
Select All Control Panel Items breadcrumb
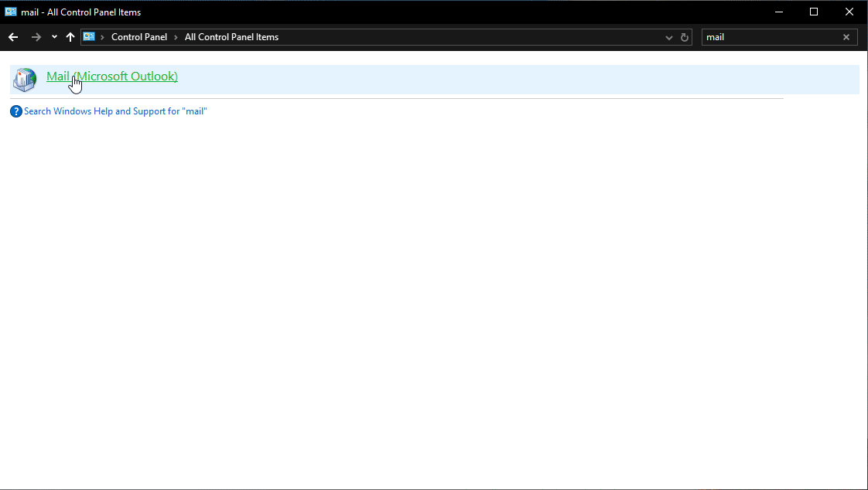coord(231,37)
